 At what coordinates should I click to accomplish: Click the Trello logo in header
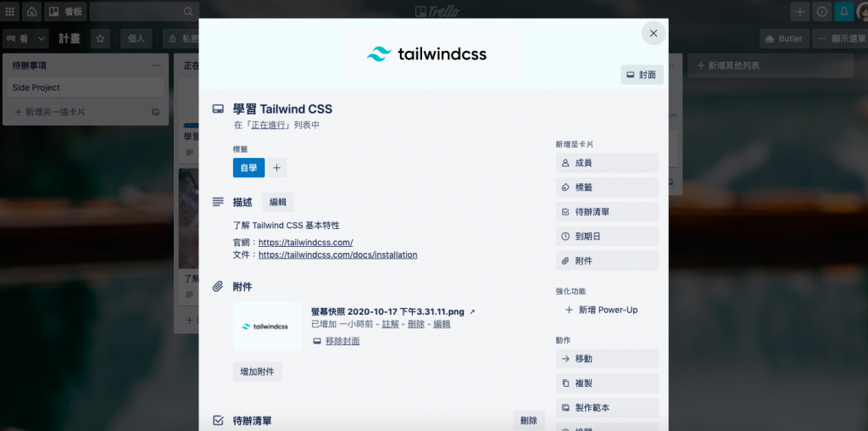[x=437, y=11]
